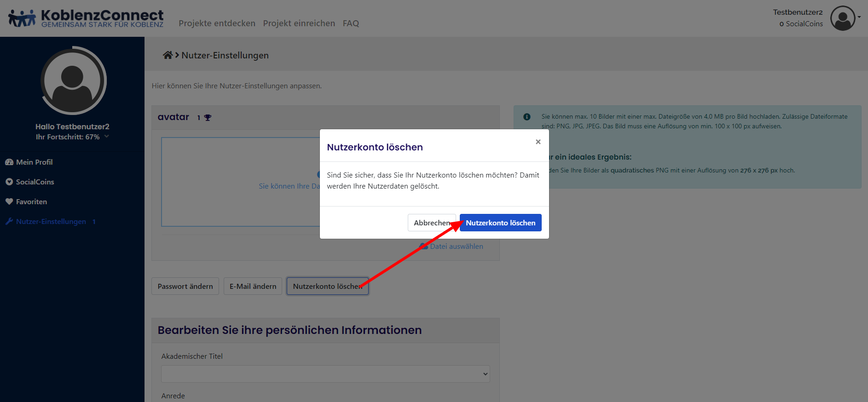Click Passwort ändern button
Screen dimensions: 868x402
185,286
